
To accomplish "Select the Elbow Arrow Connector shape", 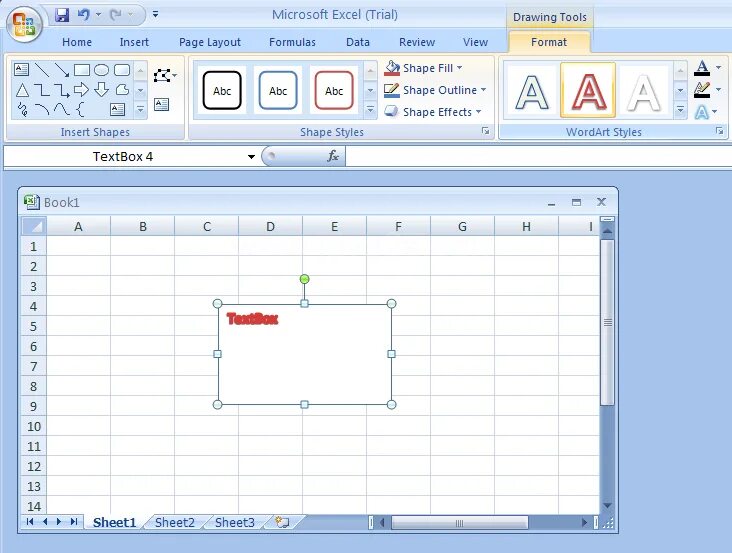I will (x=62, y=90).
